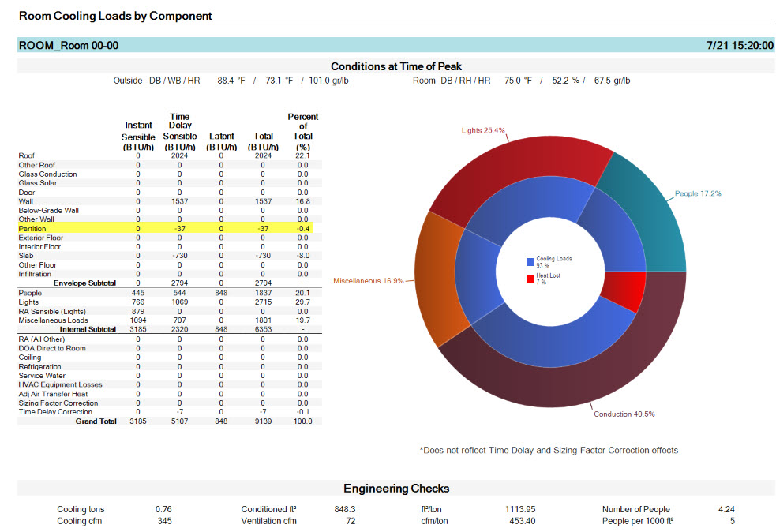This screenshot has height=532, width=776.
Task: Click the Grand Total value '9139'
Action: (x=264, y=421)
